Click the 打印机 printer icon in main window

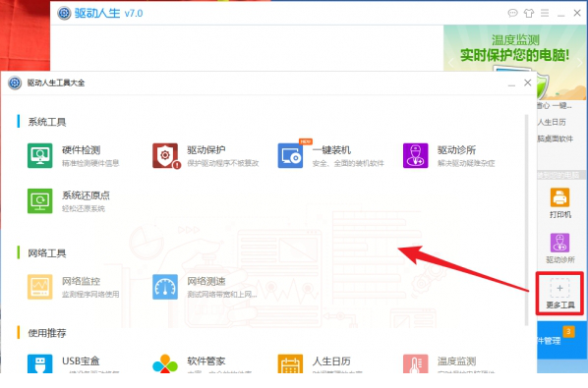(x=559, y=197)
